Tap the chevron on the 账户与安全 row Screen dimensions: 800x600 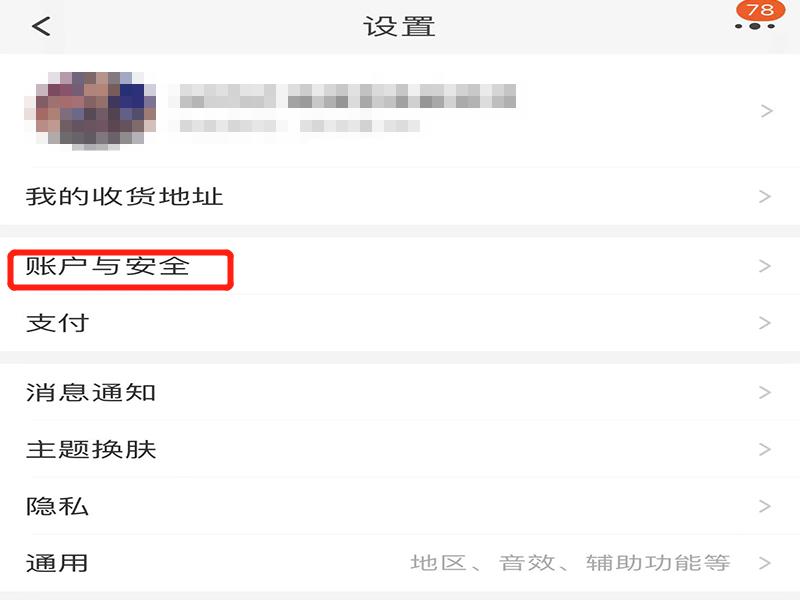pos(764,266)
